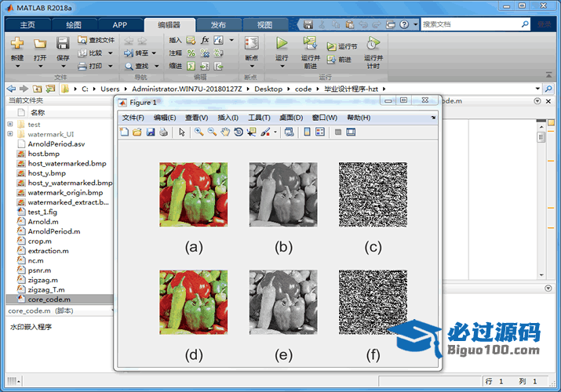Click Open File icon in Figure 1 toolbar
The width and height of the screenshot is (561, 392).
coord(137,132)
